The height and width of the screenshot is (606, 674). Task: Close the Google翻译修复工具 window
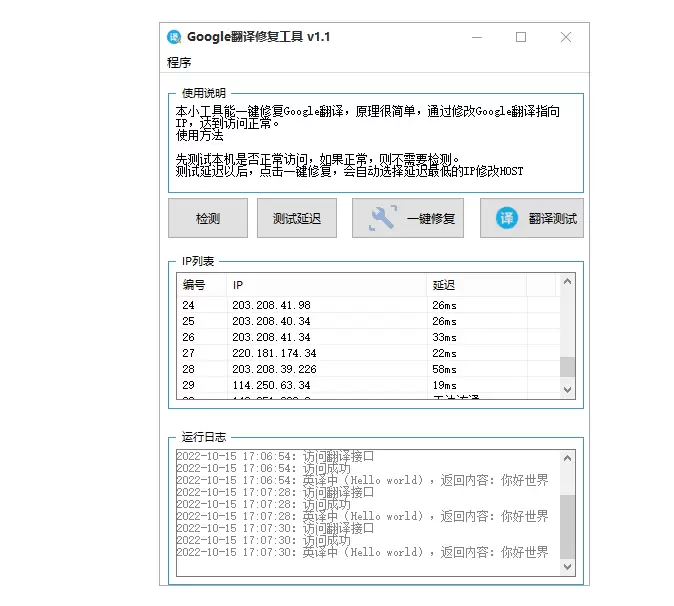tap(566, 37)
